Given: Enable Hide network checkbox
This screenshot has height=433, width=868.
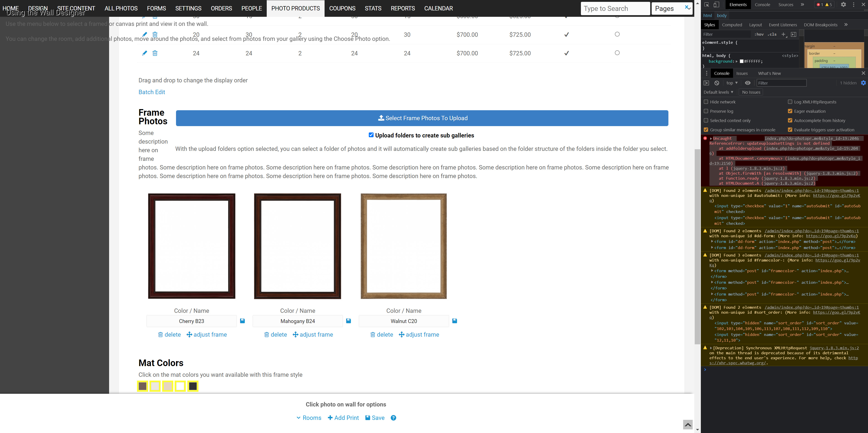Looking at the screenshot, I should 706,102.
